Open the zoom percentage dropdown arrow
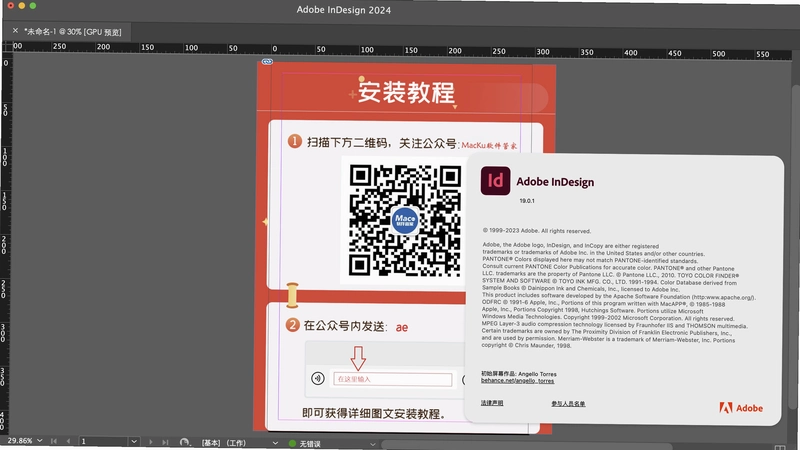 click(39, 440)
